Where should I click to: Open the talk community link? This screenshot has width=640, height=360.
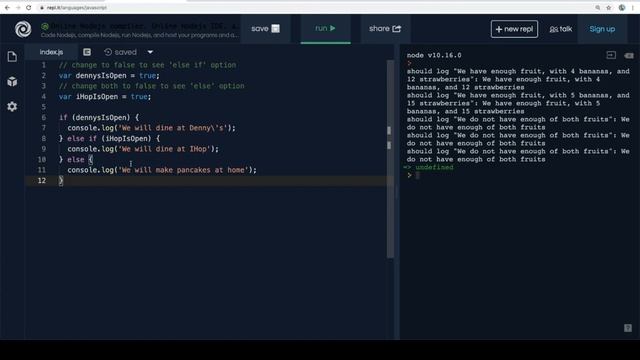point(561,29)
